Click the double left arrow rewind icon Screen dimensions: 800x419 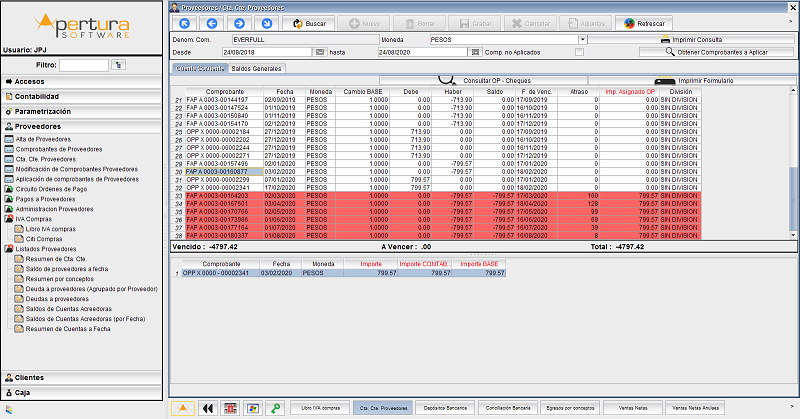208,408
